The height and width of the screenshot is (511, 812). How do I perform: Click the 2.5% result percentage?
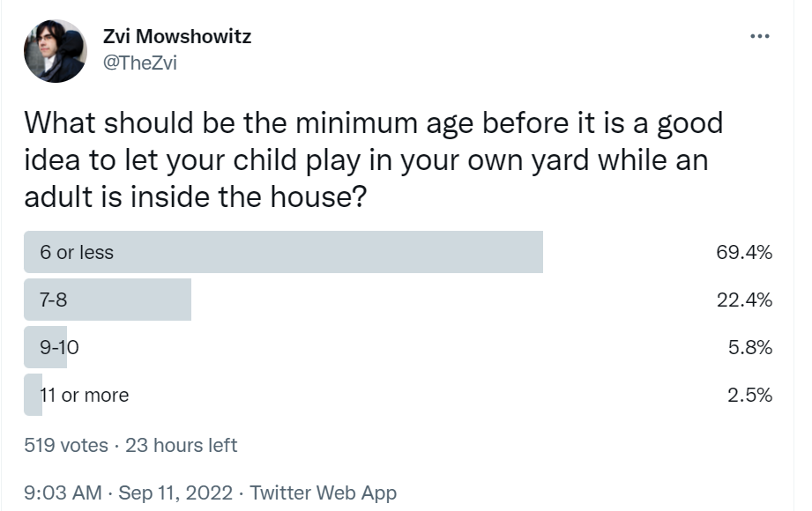click(x=749, y=395)
